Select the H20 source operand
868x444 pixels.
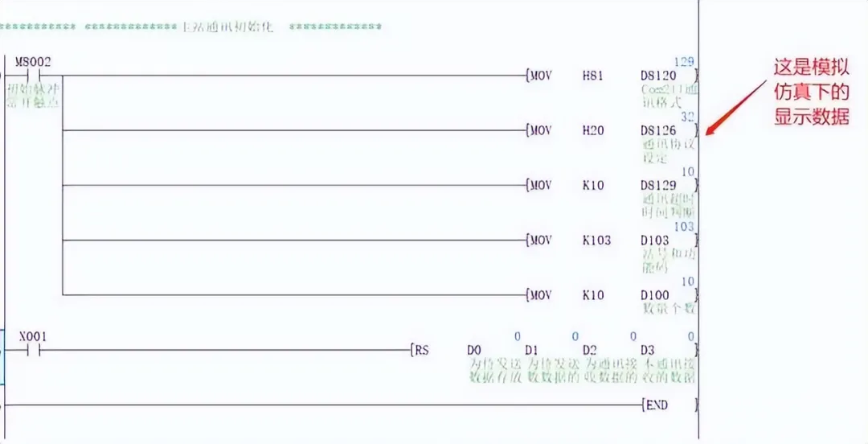point(593,130)
